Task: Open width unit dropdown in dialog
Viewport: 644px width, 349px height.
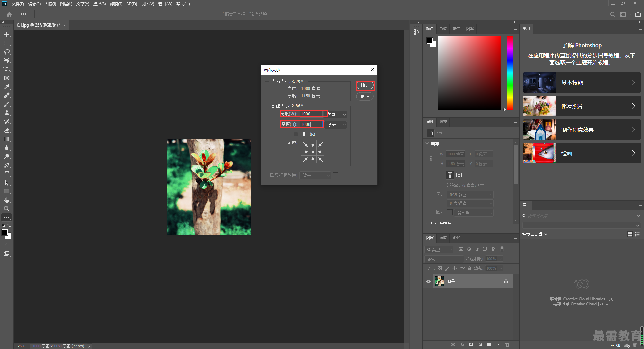Action: click(336, 114)
